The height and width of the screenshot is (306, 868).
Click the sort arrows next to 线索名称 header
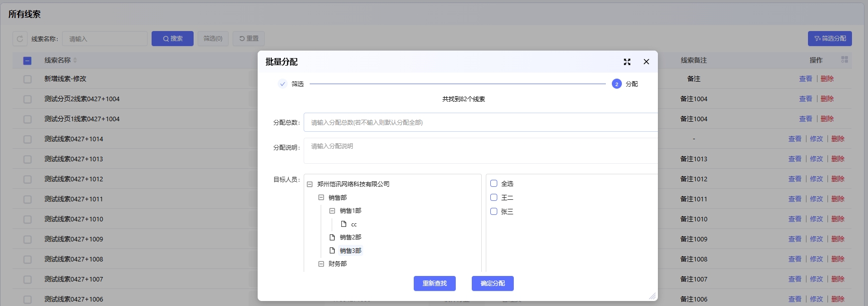[75, 60]
